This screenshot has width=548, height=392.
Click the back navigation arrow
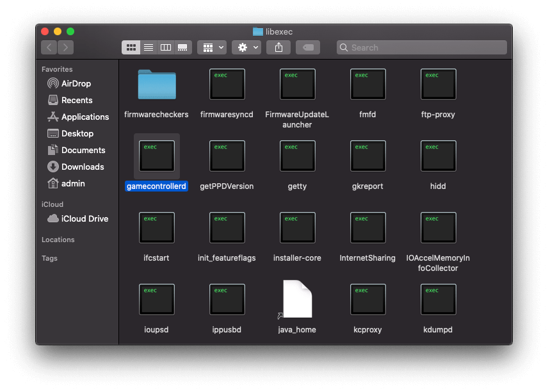point(49,47)
